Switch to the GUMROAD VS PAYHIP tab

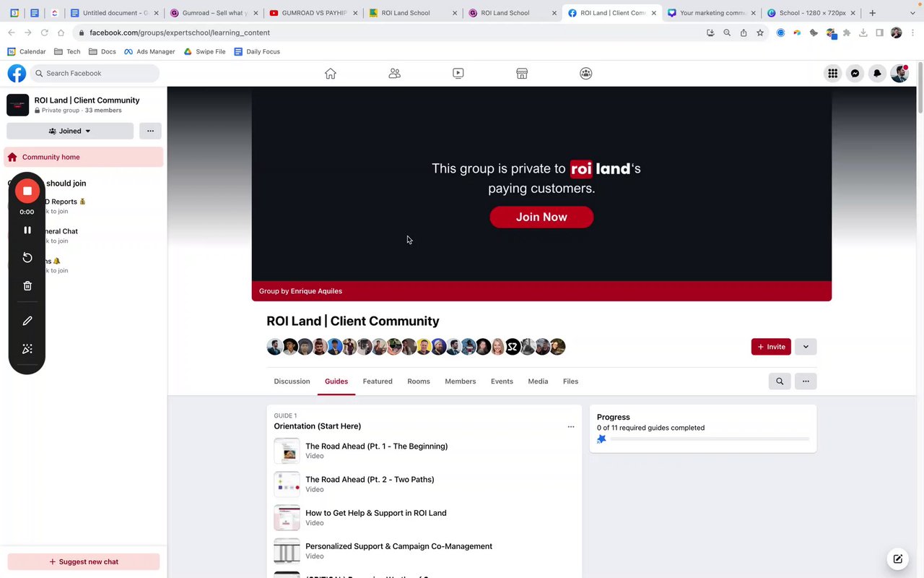(313, 13)
